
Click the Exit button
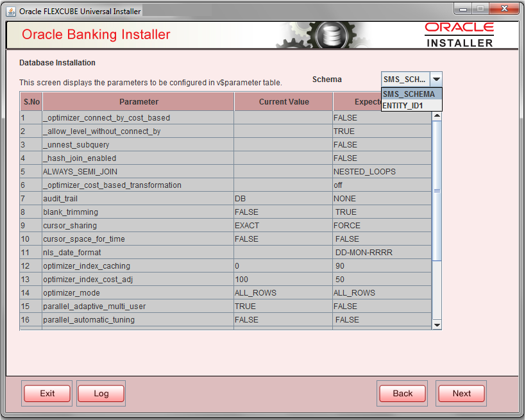point(46,393)
